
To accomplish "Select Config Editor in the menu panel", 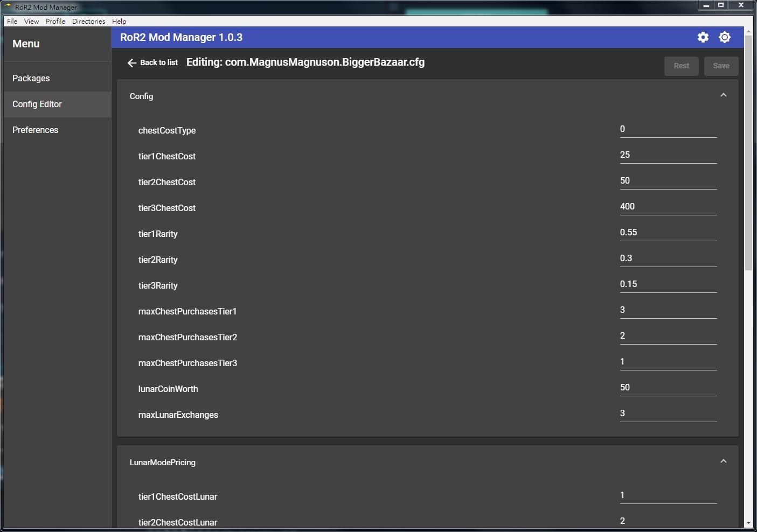I will tap(37, 104).
